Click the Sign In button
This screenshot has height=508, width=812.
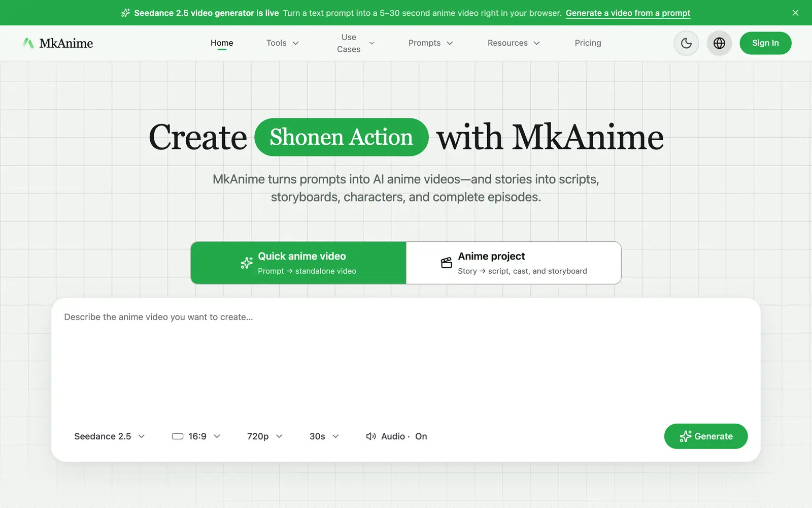pos(765,43)
